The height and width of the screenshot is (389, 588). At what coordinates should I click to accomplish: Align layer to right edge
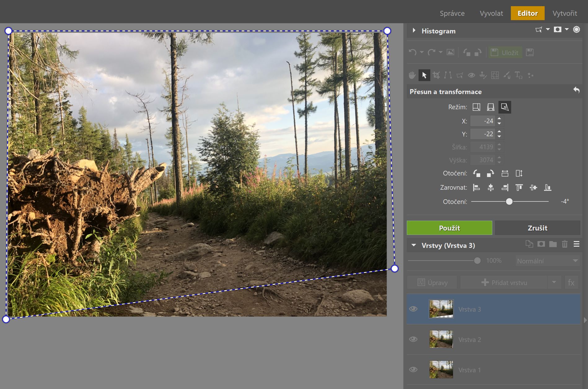505,188
